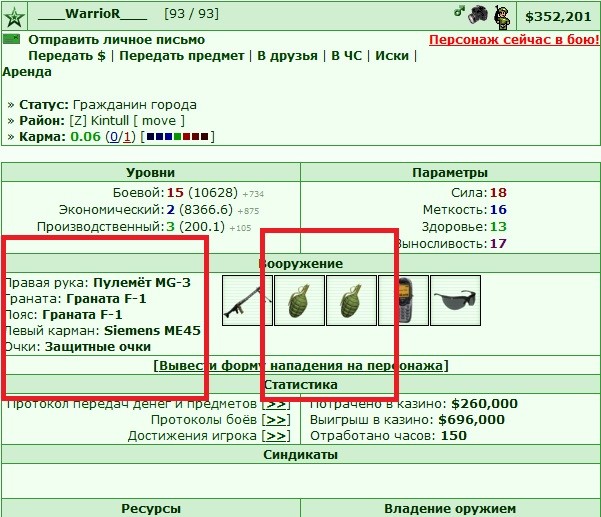Click Меткость parameter value 16
The image size is (601, 517).
[498, 210]
